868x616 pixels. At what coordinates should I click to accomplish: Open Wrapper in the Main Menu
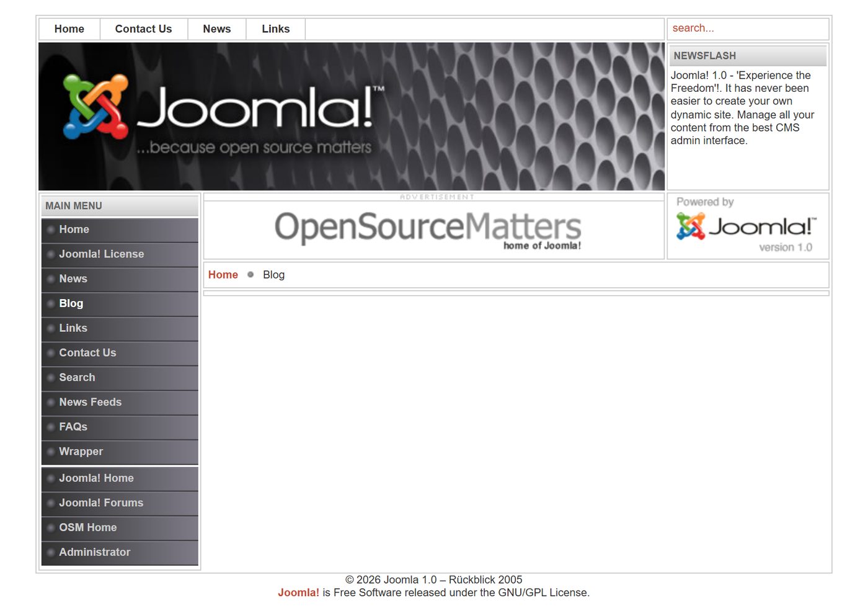coord(120,452)
